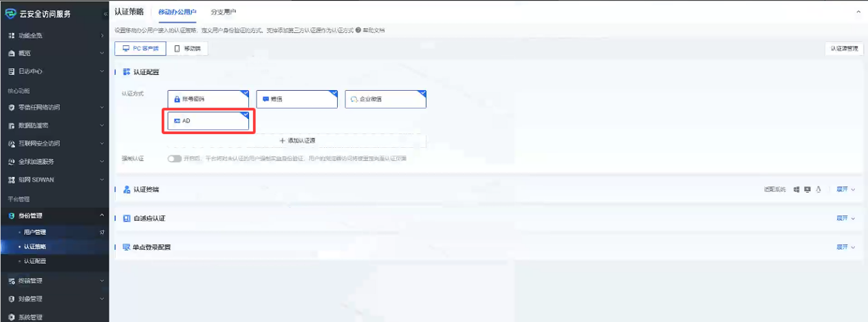Image resolution: width=868 pixels, height=322 pixels.
Task: Switch to 移动端 view
Action: tap(187, 49)
